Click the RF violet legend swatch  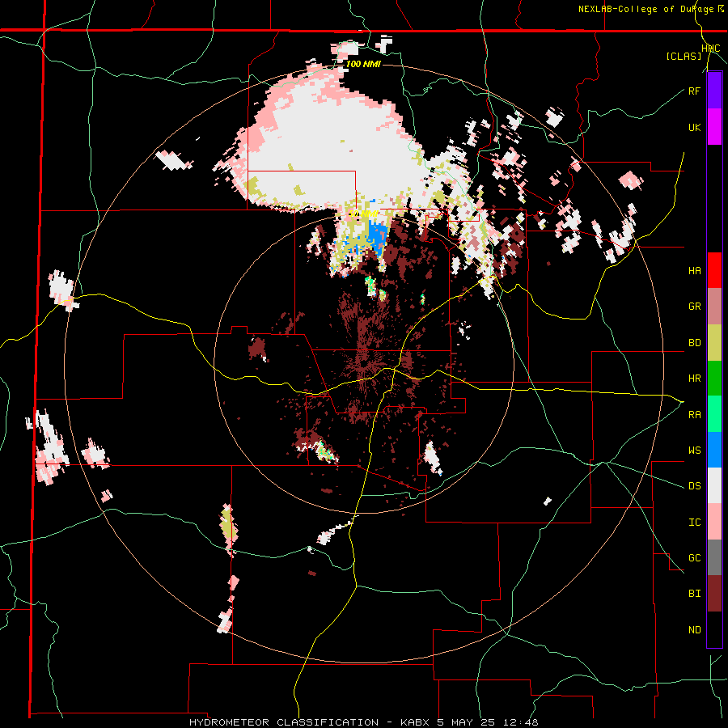[x=714, y=90]
